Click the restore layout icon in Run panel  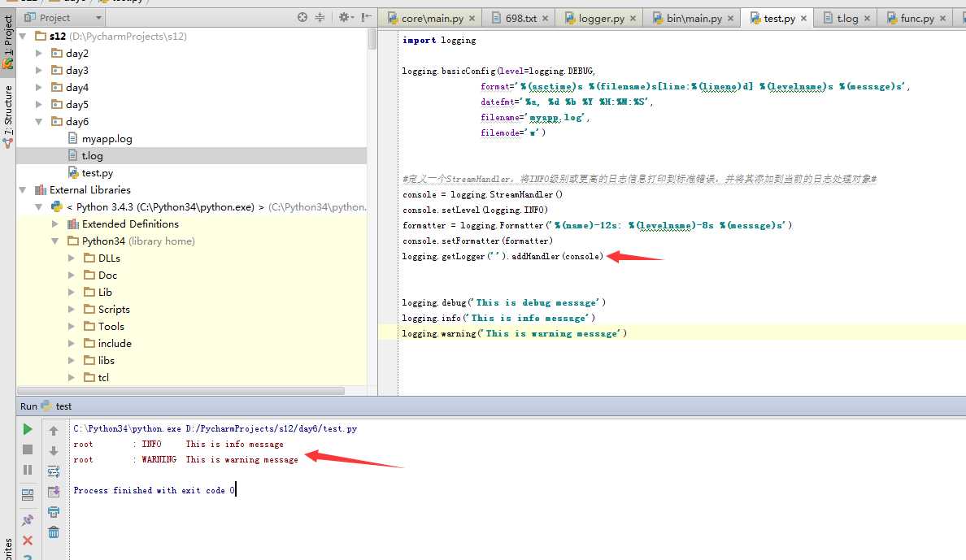pos(28,495)
